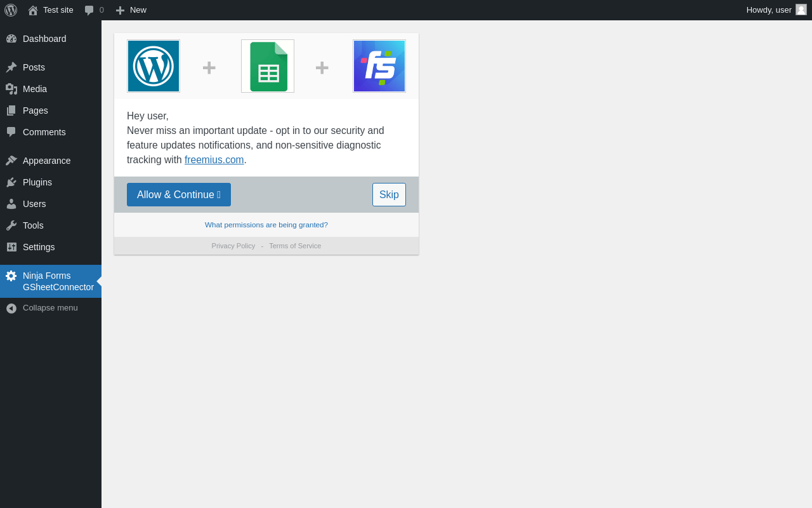Open the Settings menu

pos(51,247)
